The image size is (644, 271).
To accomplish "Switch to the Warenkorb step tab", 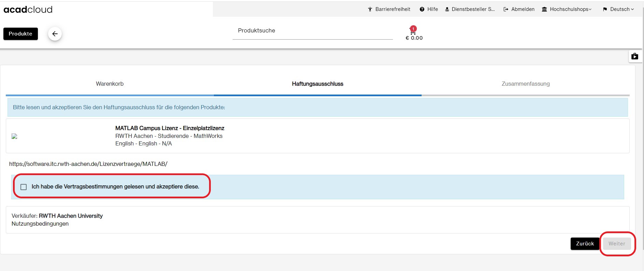I will pos(109,84).
